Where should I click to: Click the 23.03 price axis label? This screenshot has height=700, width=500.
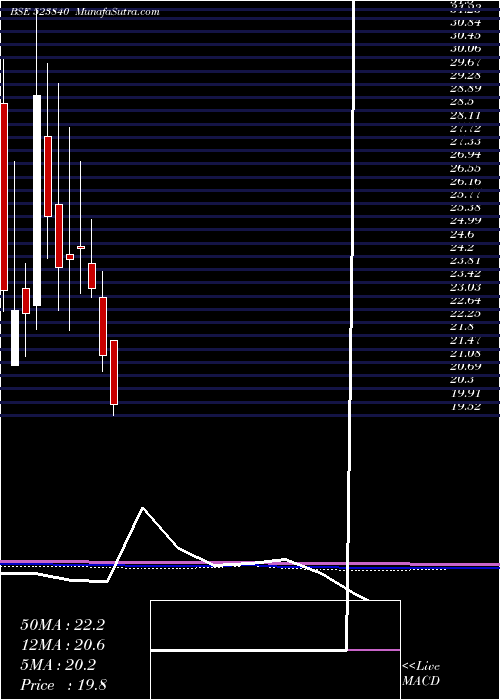coord(465,287)
